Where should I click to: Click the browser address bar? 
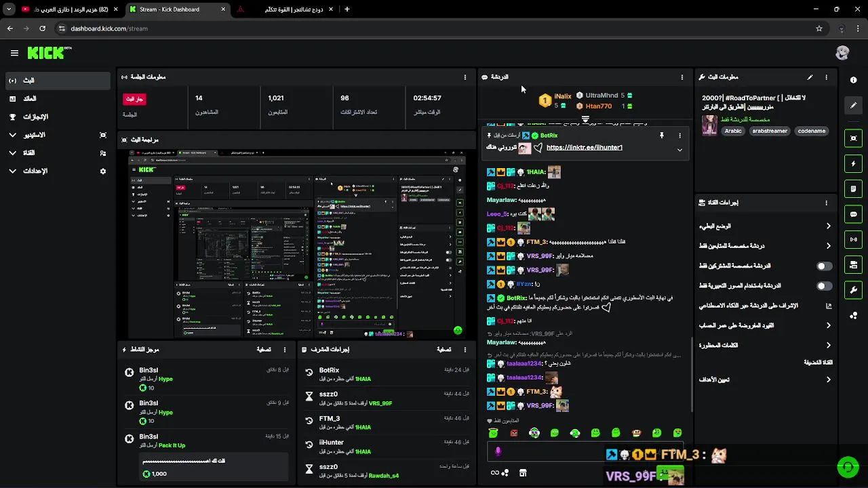click(x=434, y=28)
